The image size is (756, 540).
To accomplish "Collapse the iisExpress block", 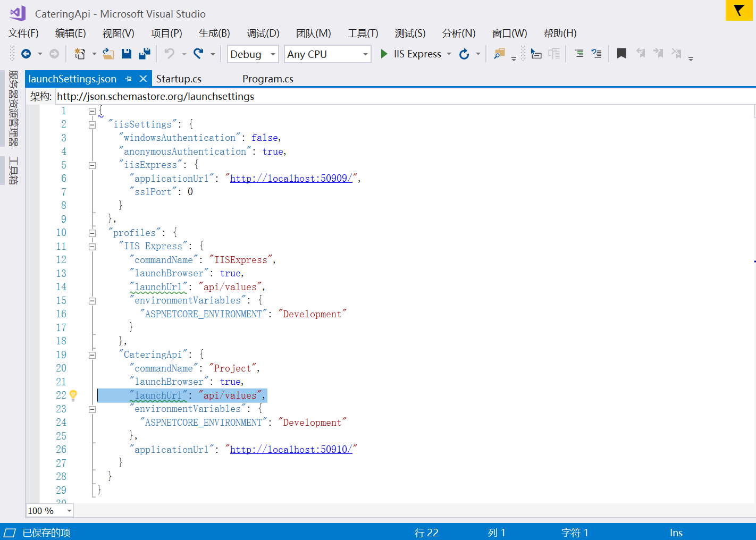I will click(x=92, y=165).
